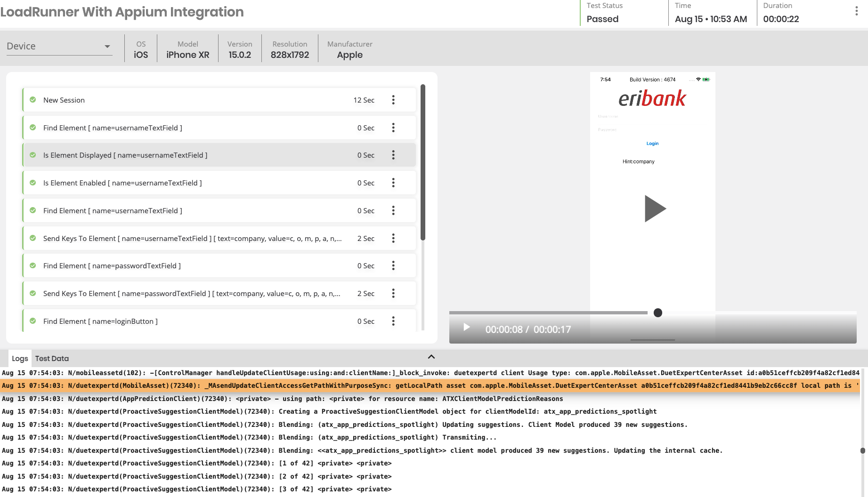
Task: Open kebab menu for New Session step
Action: [393, 100]
